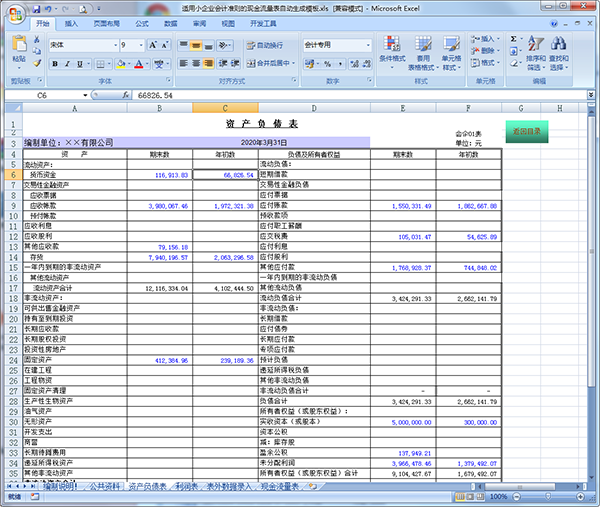Decrease decimal places
This screenshot has height=507, width=600.
(x=367, y=64)
